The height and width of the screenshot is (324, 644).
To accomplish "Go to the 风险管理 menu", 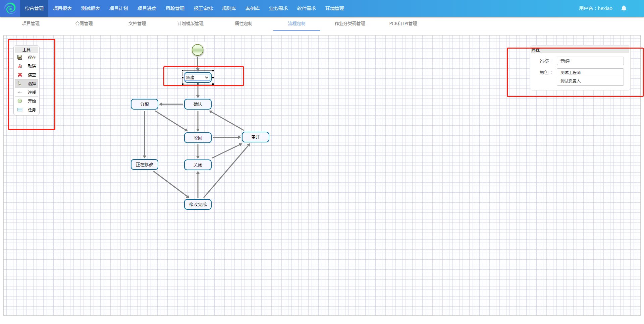I will coord(175,8).
